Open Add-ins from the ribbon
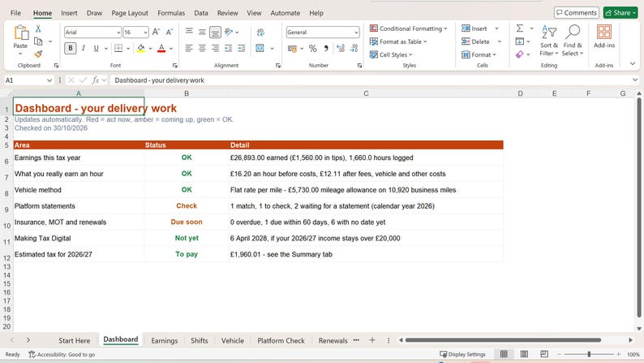Viewport: 644px width, 363px height. tap(604, 37)
